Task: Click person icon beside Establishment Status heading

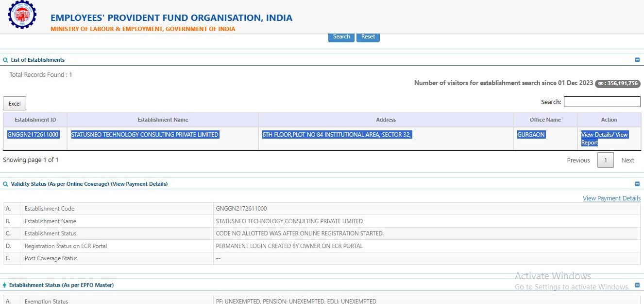Action: click(5, 286)
